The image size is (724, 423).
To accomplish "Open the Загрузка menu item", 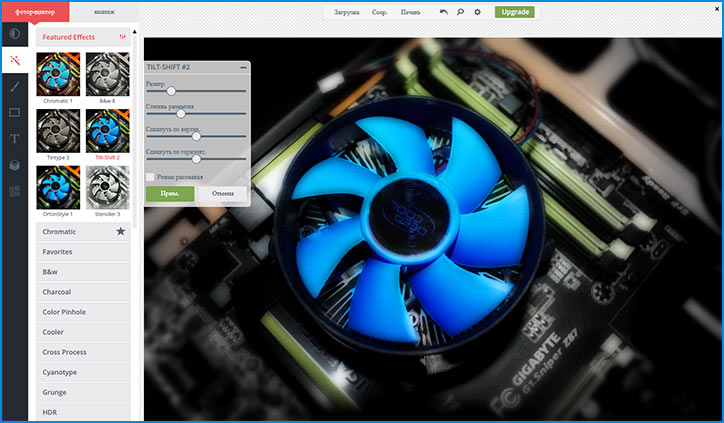I will [x=347, y=12].
